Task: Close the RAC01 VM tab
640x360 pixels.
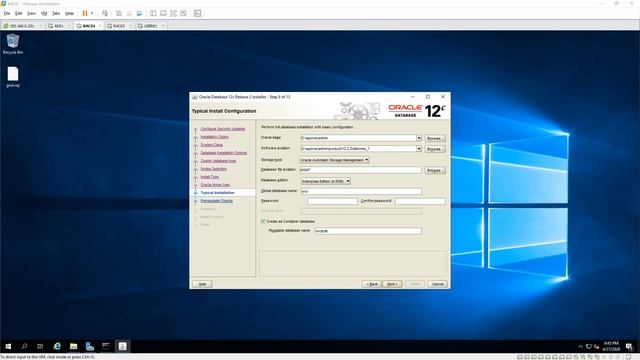Action: [x=100, y=26]
